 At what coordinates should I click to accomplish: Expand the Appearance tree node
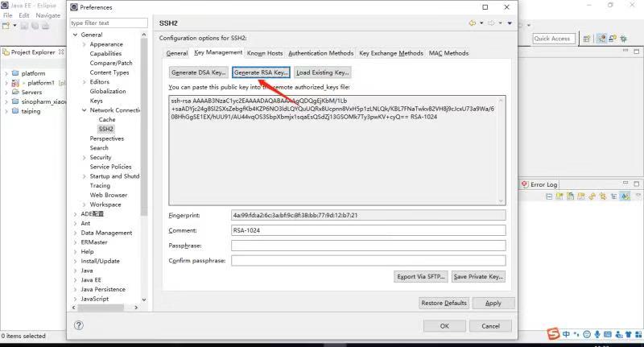tap(85, 44)
